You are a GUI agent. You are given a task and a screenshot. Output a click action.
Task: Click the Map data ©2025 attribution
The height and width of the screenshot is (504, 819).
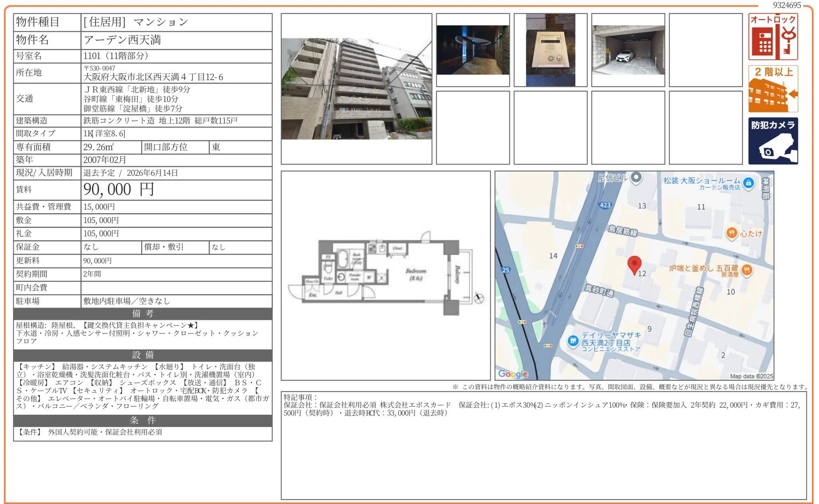(x=751, y=376)
